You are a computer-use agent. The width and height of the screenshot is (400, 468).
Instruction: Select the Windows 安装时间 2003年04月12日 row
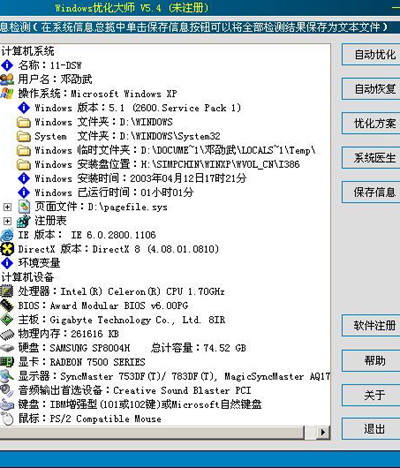pos(140,178)
